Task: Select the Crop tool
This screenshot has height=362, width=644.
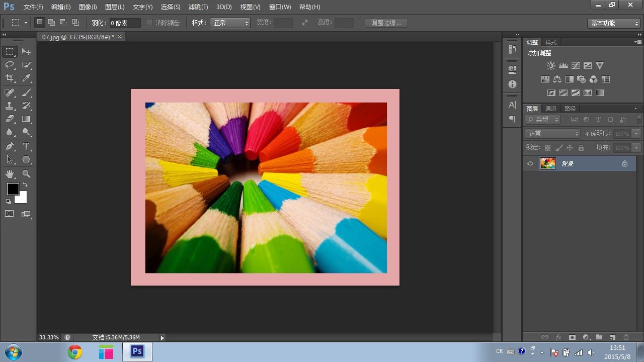Action: click(x=10, y=78)
